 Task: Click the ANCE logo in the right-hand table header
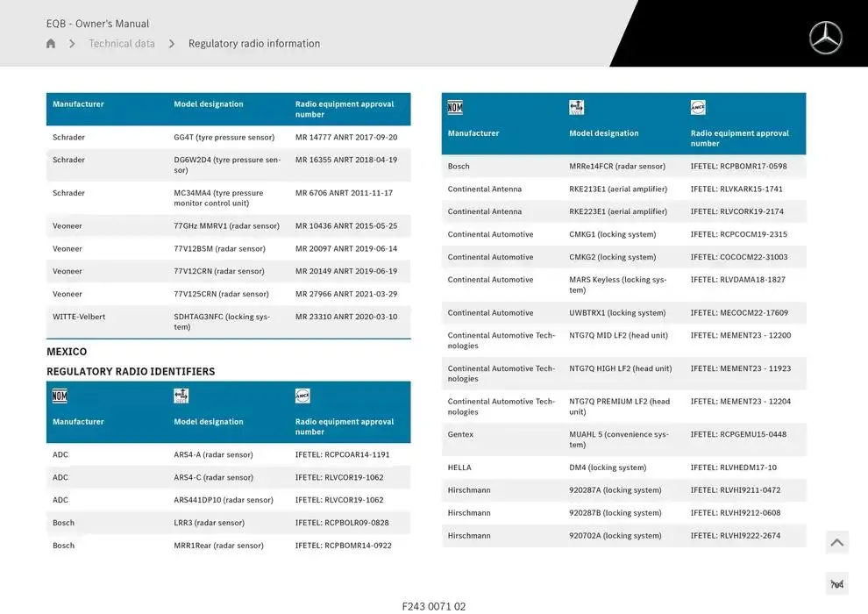click(698, 107)
